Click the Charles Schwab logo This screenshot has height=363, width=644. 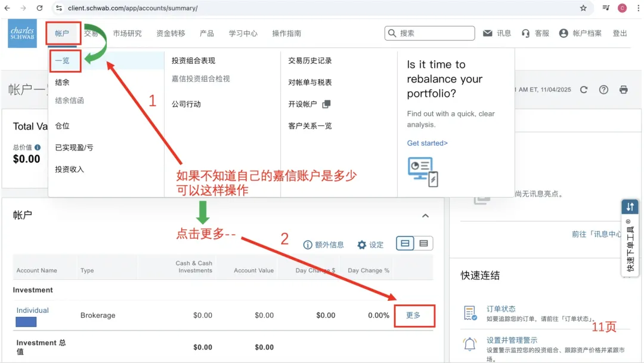pos(22,33)
